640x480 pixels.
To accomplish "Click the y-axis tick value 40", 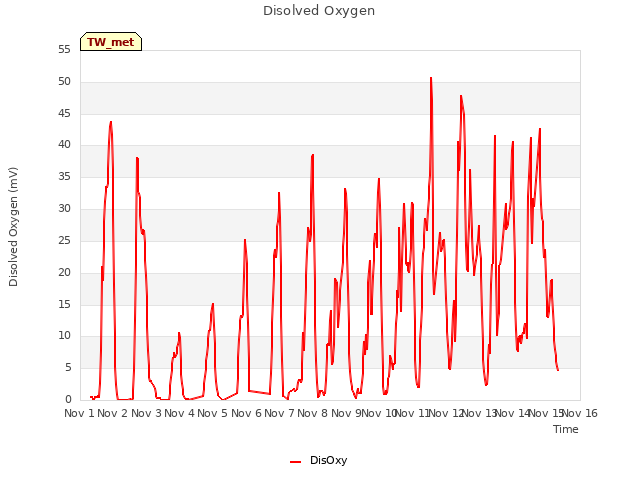I will coord(64,144).
